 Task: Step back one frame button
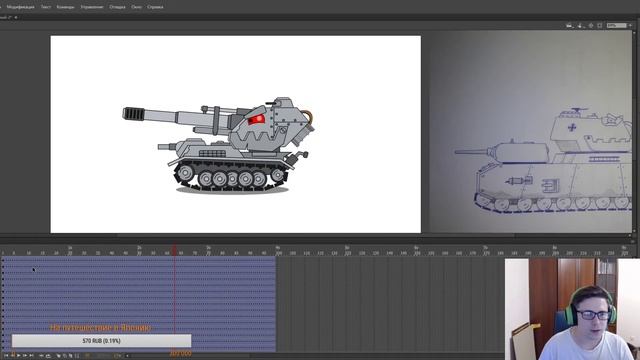[13, 356]
